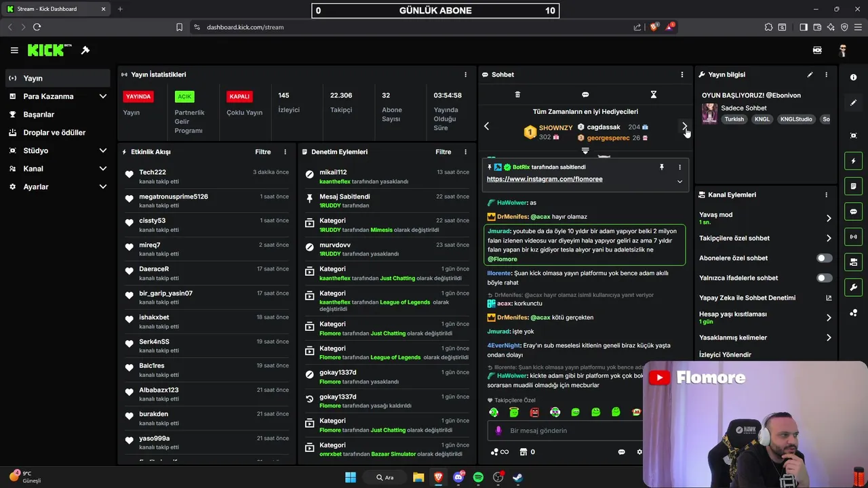
Task: Select Yayın in left sidebar
Action: tap(58, 78)
